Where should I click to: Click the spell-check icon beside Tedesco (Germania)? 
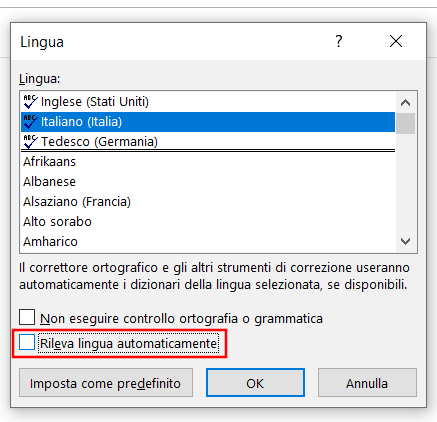tap(30, 142)
